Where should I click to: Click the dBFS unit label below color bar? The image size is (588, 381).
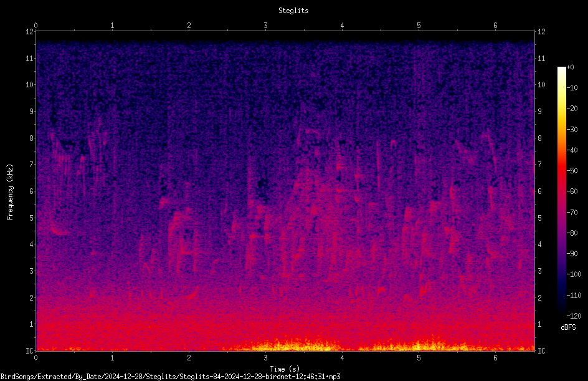pyautogui.click(x=568, y=327)
